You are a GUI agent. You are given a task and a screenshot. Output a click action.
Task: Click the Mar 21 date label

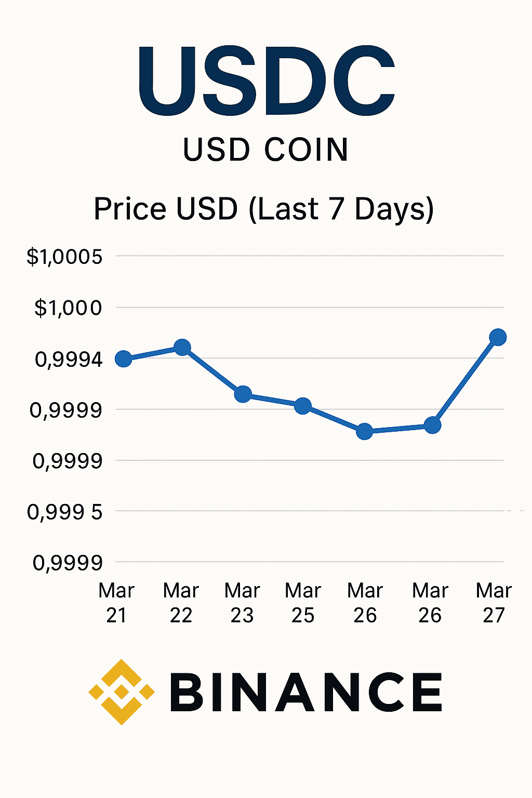[x=116, y=603]
